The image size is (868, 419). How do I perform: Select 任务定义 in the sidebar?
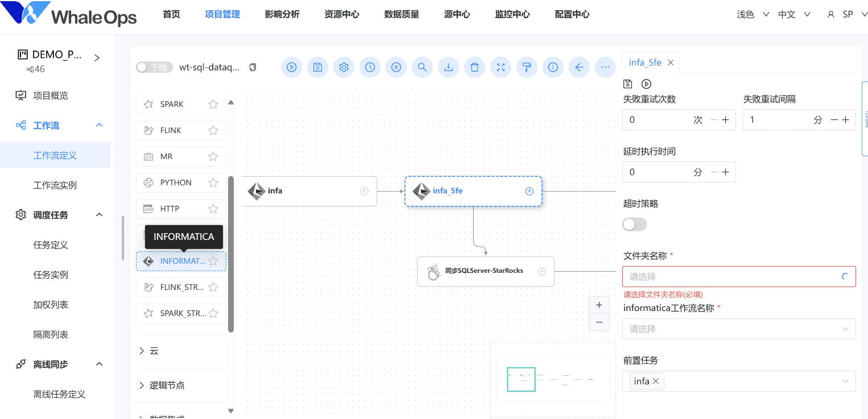tap(51, 245)
